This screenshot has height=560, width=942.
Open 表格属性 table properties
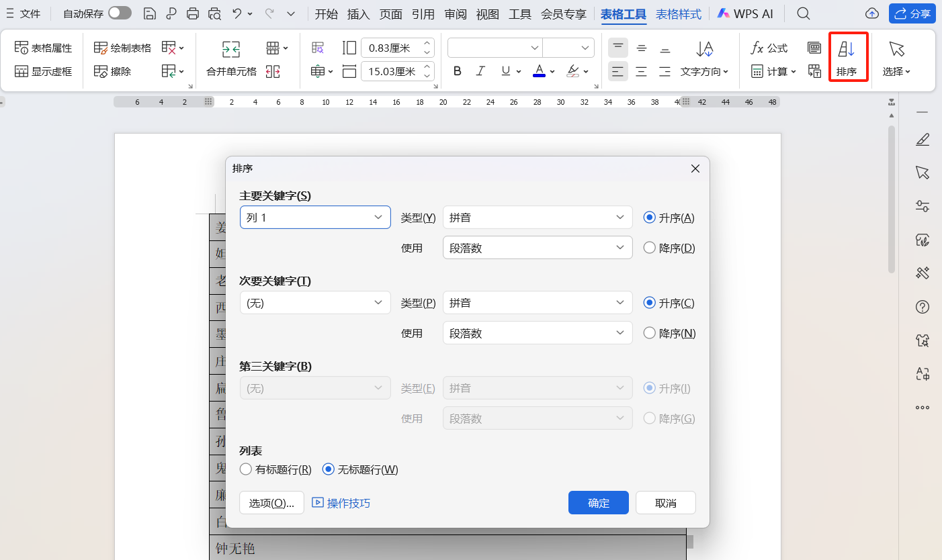click(x=42, y=47)
